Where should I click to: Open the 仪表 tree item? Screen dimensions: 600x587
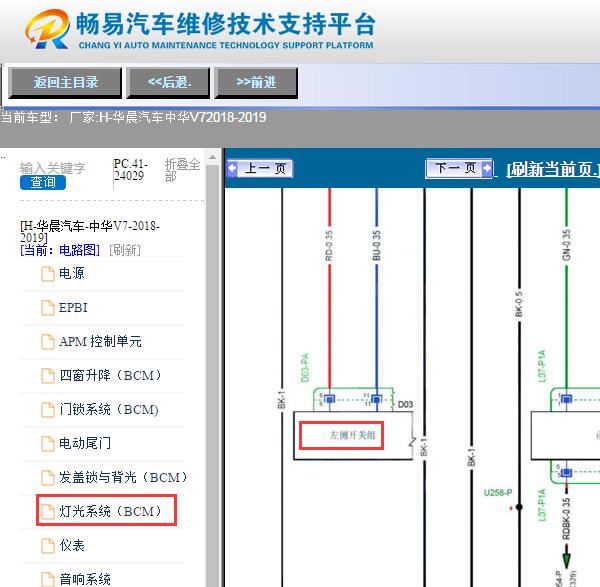72,545
